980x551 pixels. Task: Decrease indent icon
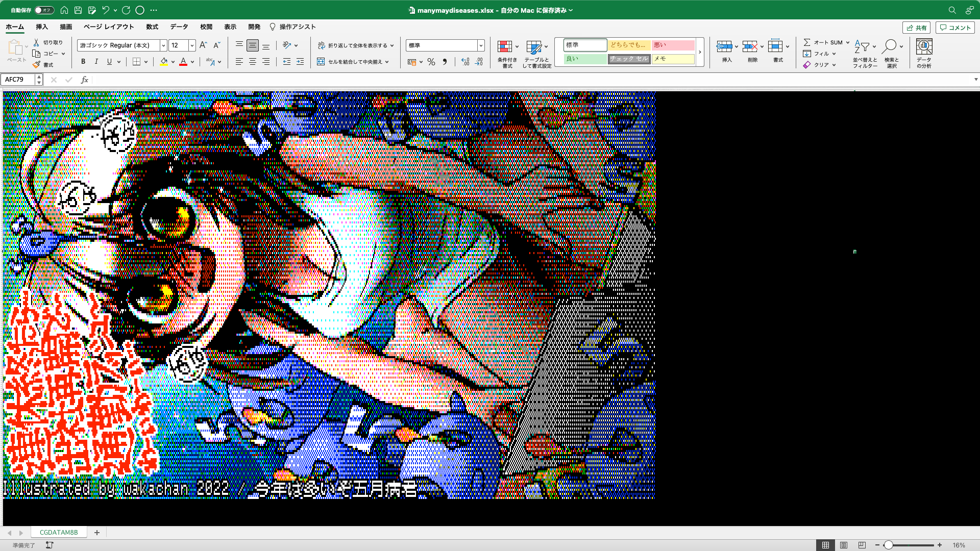click(x=287, y=62)
